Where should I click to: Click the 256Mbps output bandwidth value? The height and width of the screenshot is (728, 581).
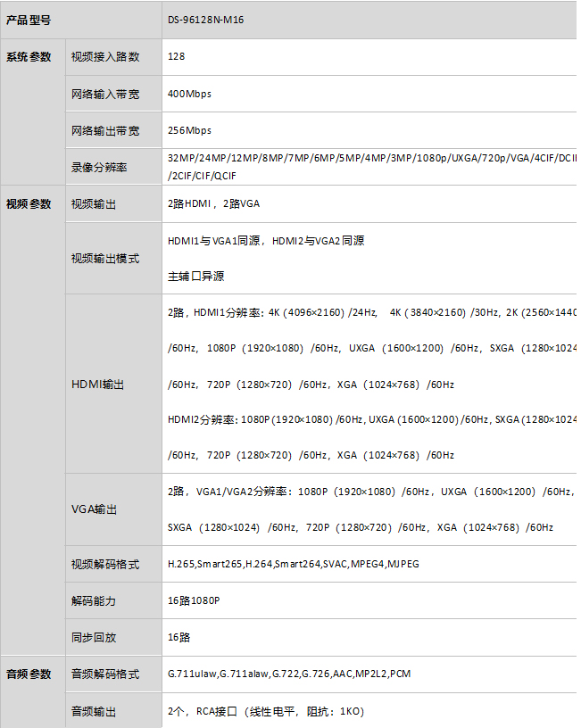189,130
